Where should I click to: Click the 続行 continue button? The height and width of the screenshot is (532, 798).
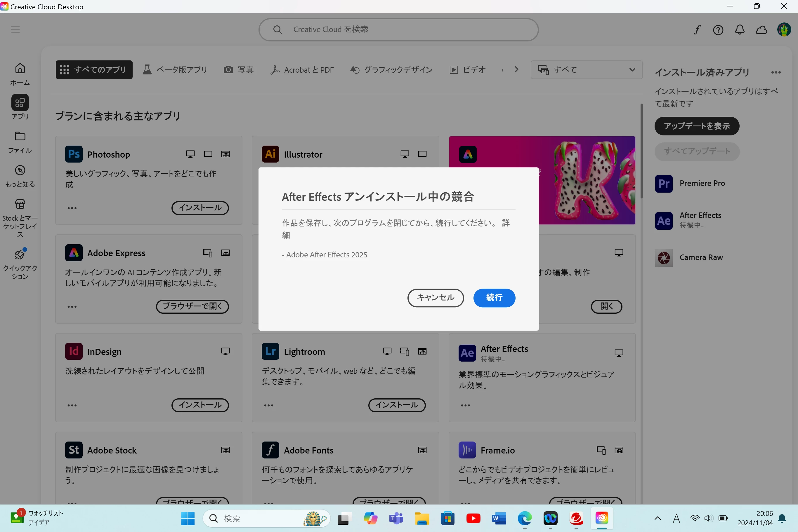point(494,298)
